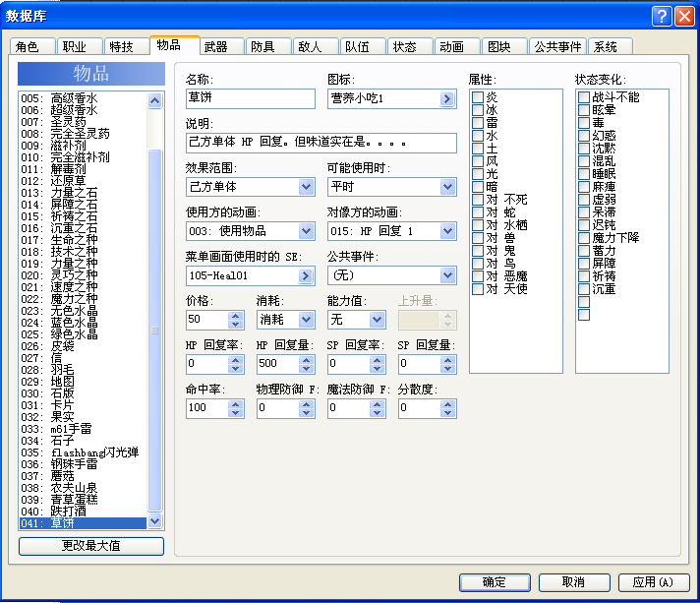Select item 041: 草饼
700x603 pixels.
point(83,523)
